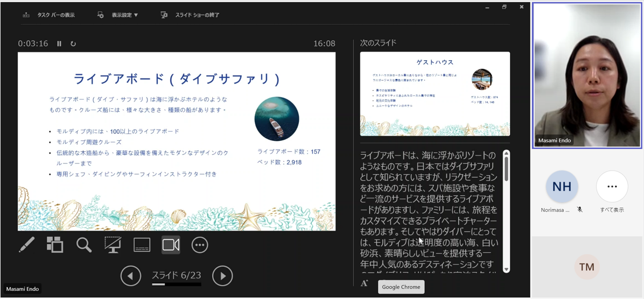Image resolution: width=644 pixels, height=299 pixels.
Task: Click タスク バーの表示 at the top
Action: [49, 15]
